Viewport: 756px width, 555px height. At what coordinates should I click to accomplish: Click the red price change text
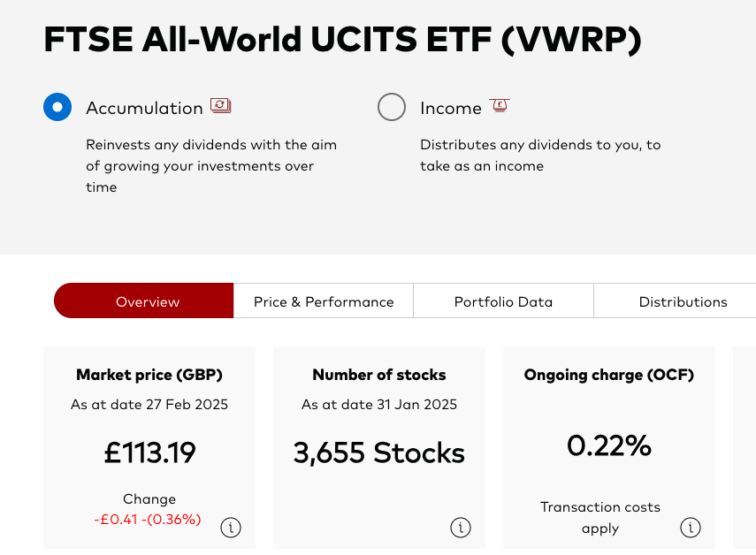pyautogui.click(x=148, y=520)
